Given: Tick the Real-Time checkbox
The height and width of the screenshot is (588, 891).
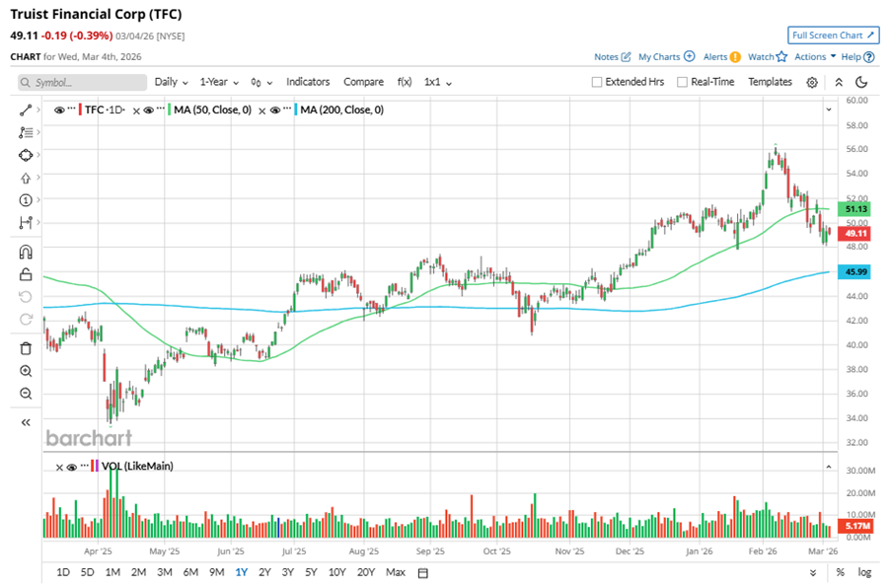Looking at the screenshot, I should click(682, 83).
